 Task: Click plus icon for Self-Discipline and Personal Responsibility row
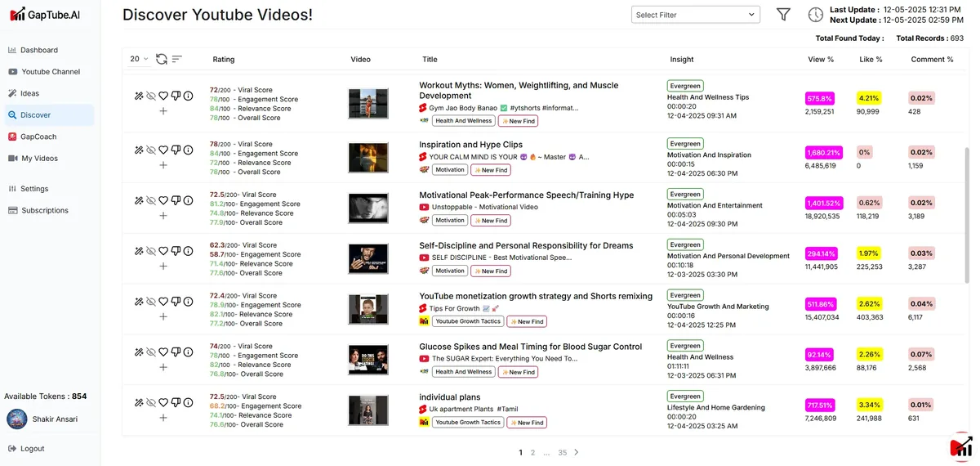tap(163, 266)
